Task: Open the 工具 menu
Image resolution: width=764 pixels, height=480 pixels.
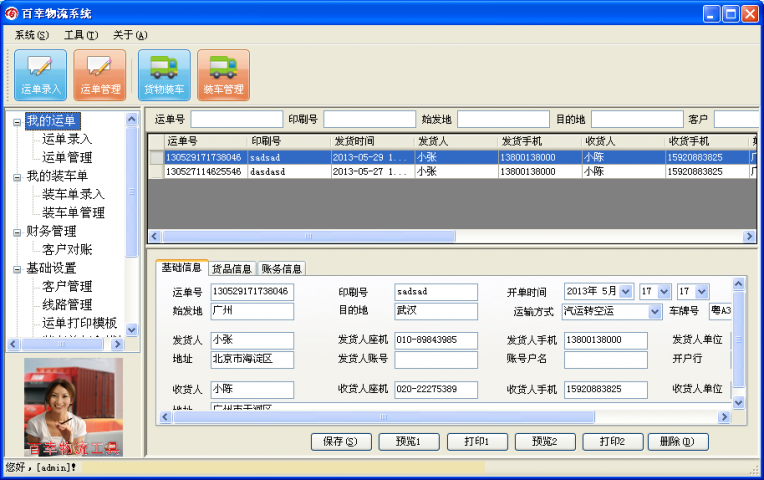Action: click(x=80, y=35)
